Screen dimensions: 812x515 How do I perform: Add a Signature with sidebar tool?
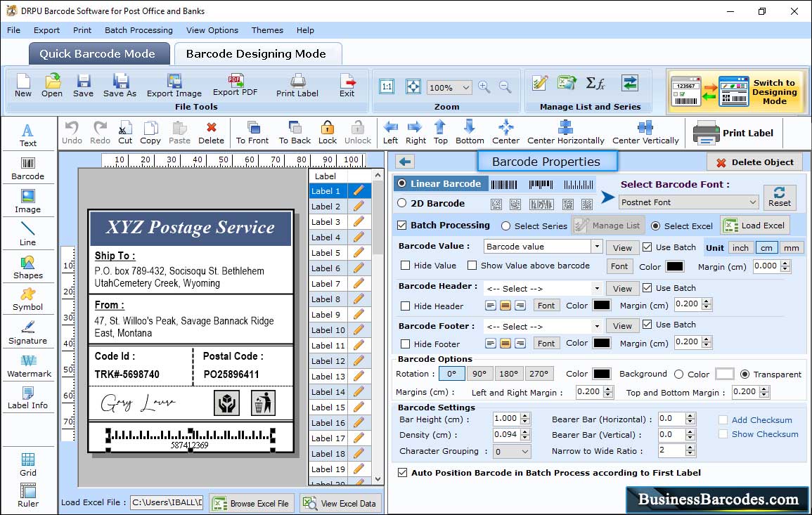click(x=28, y=333)
